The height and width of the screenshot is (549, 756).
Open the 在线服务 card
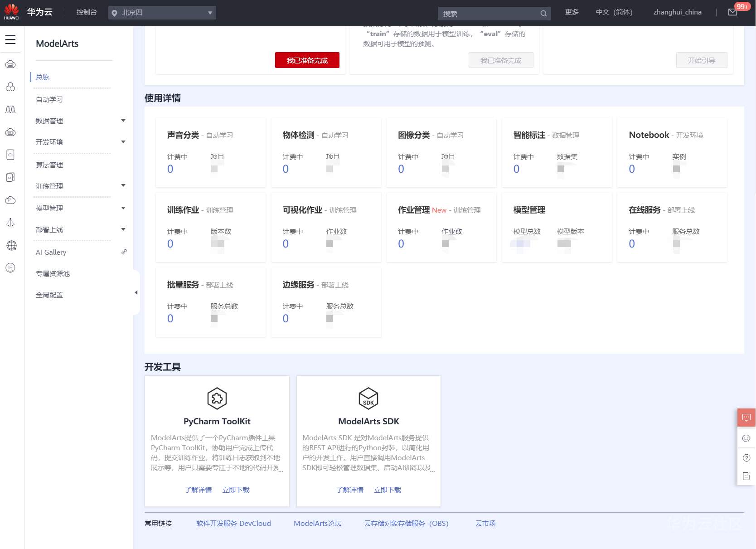pyautogui.click(x=672, y=227)
